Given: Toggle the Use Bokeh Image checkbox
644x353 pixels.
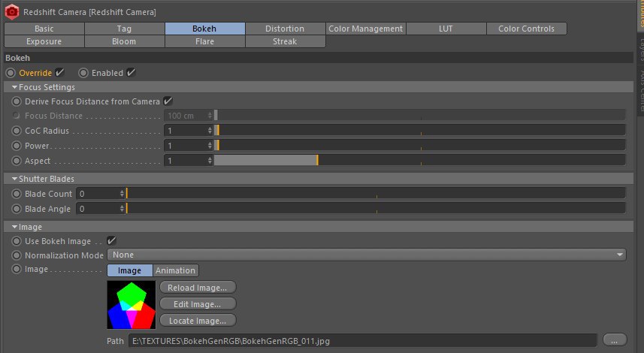Looking at the screenshot, I should coord(111,240).
